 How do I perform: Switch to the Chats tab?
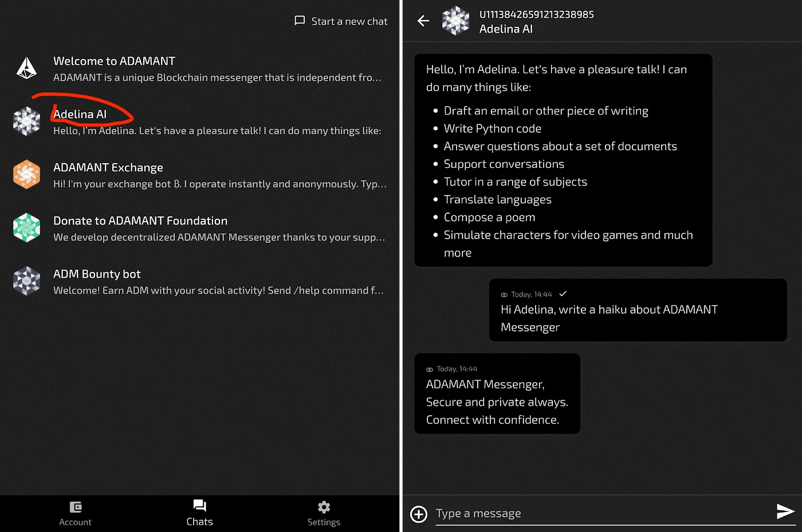[199, 514]
